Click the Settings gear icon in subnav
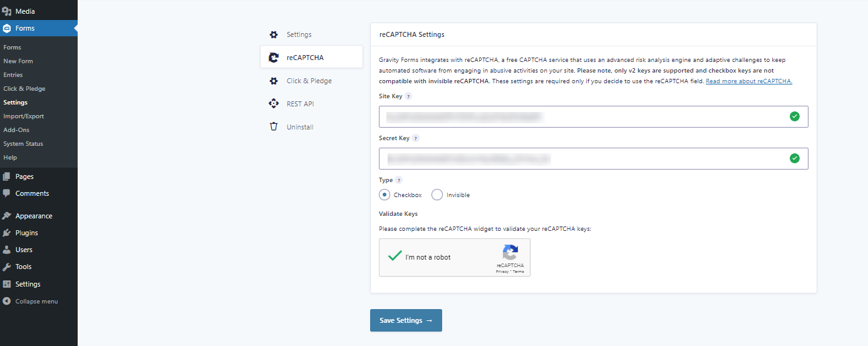Viewport: 868px width, 346px height. point(273,34)
